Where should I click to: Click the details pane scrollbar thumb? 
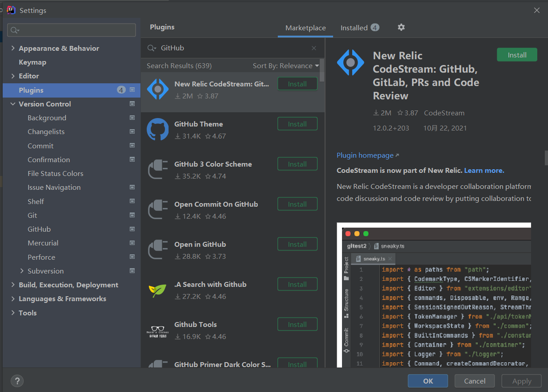pyautogui.click(x=546, y=157)
